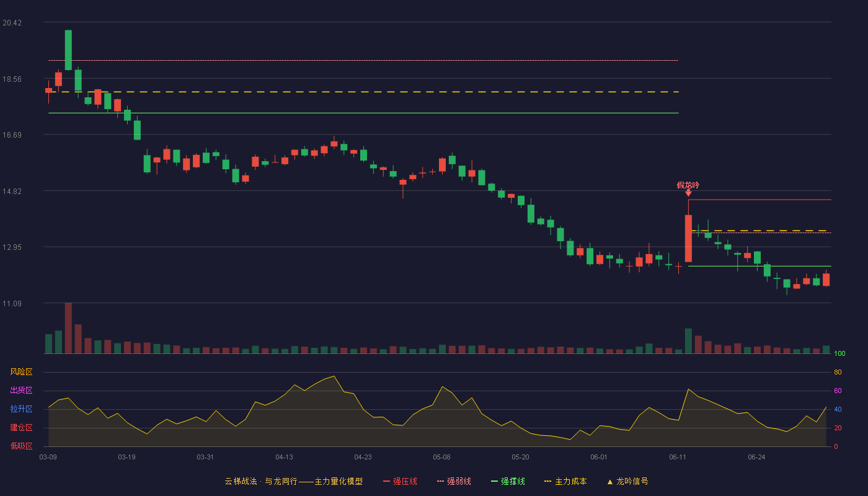Select the 假龙吟 label text

[688, 185]
